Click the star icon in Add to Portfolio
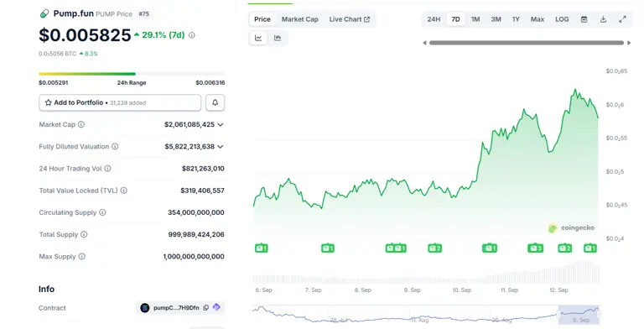This screenshot has height=329, width=644. [48, 102]
